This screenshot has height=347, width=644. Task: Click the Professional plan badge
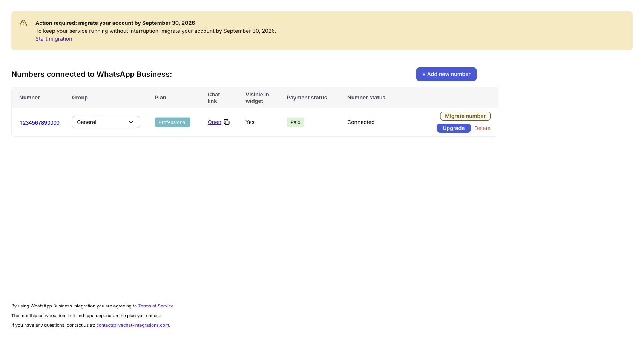172,122
